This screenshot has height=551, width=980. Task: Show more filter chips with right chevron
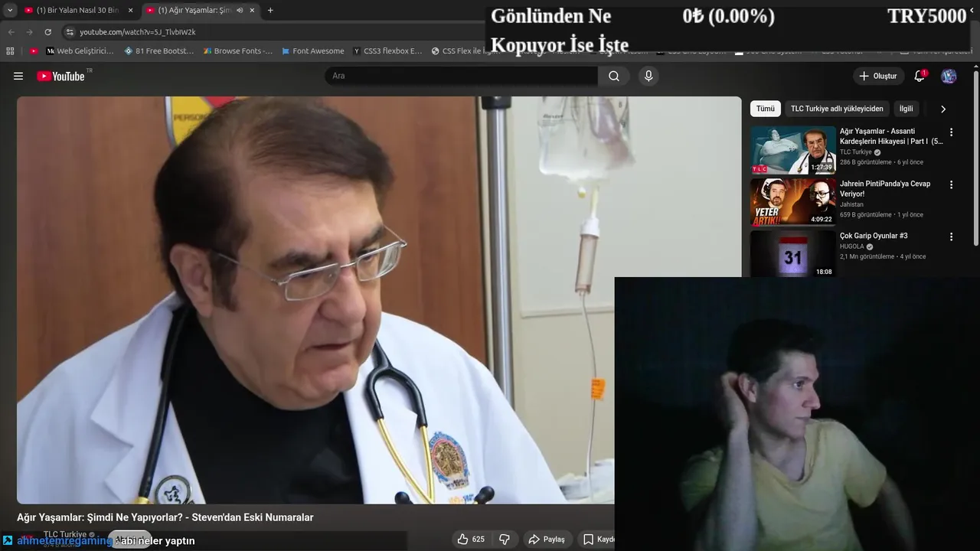pyautogui.click(x=943, y=109)
